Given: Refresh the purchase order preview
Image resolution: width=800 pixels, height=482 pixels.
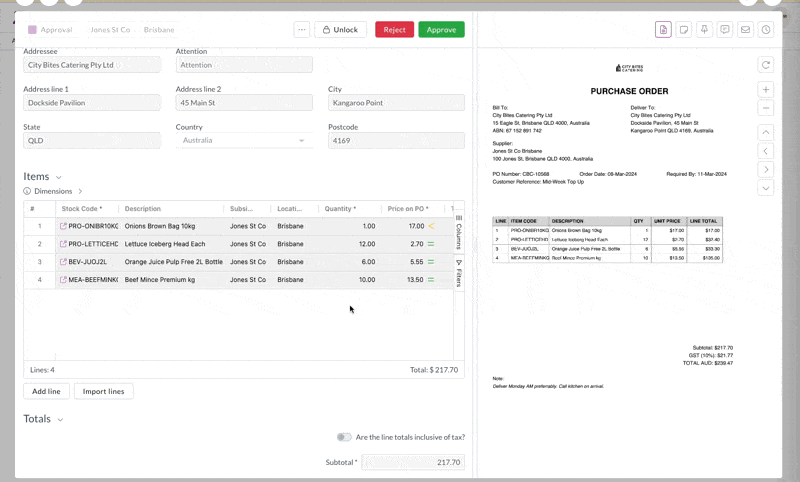Looking at the screenshot, I should tap(766, 65).
